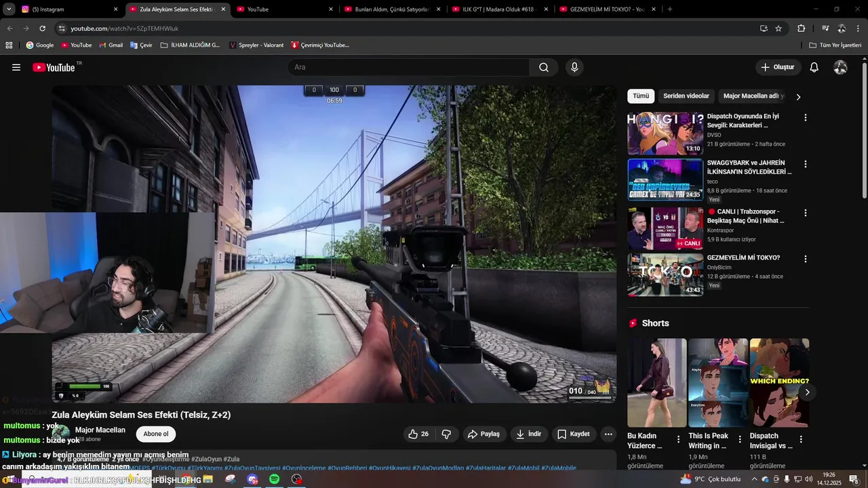Open options for SWAGGYBARK ve JAHREİN video
This screenshot has width=868, height=488.
point(806,164)
